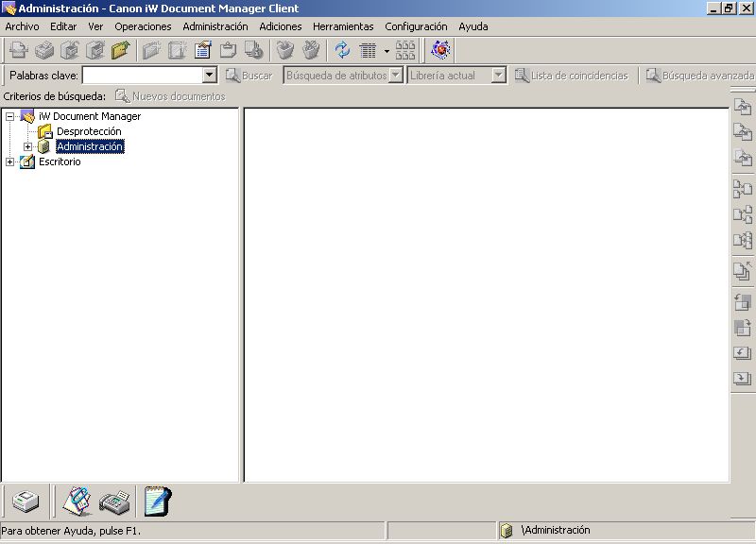Image resolution: width=756 pixels, height=544 pixels.
Task: Click Lista de coincidencias button
Action: (x=572, y=76)
